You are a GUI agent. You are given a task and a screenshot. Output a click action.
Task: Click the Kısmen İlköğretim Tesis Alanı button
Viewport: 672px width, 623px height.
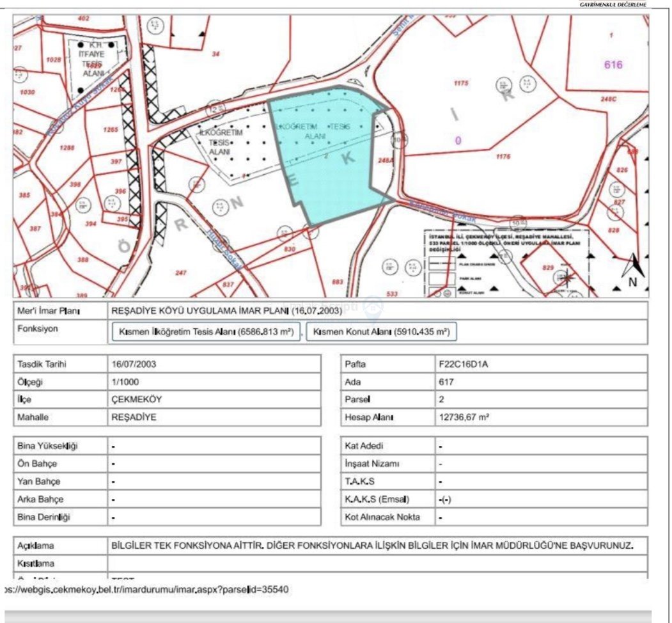click(x=205, y=333)
